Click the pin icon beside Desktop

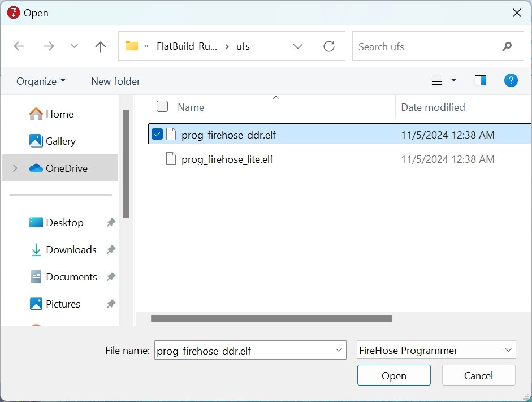pyautogui.click(x=111, y=223)
